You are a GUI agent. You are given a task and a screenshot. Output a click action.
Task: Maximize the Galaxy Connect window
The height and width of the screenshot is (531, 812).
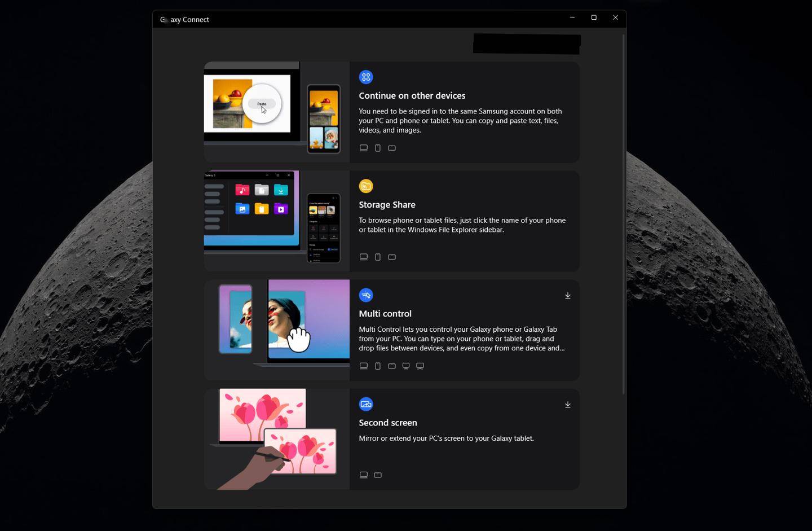(x=594, y=17)
